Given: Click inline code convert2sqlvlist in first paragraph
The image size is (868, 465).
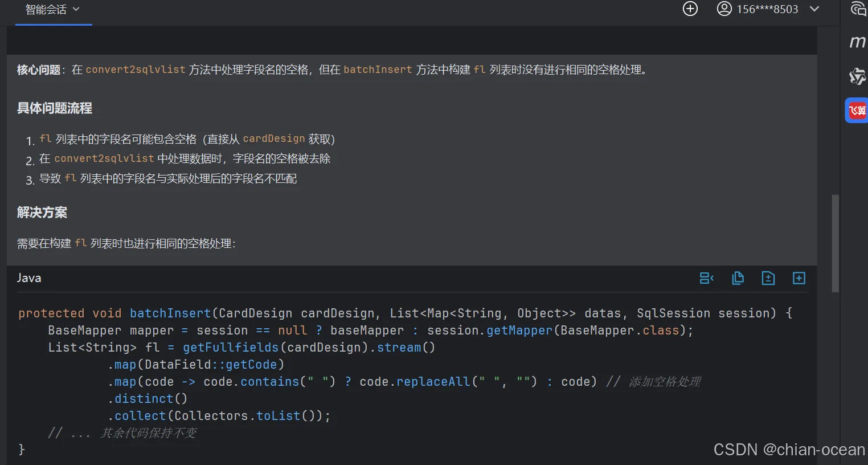Looking at the screenshot, I should point(136,70).
